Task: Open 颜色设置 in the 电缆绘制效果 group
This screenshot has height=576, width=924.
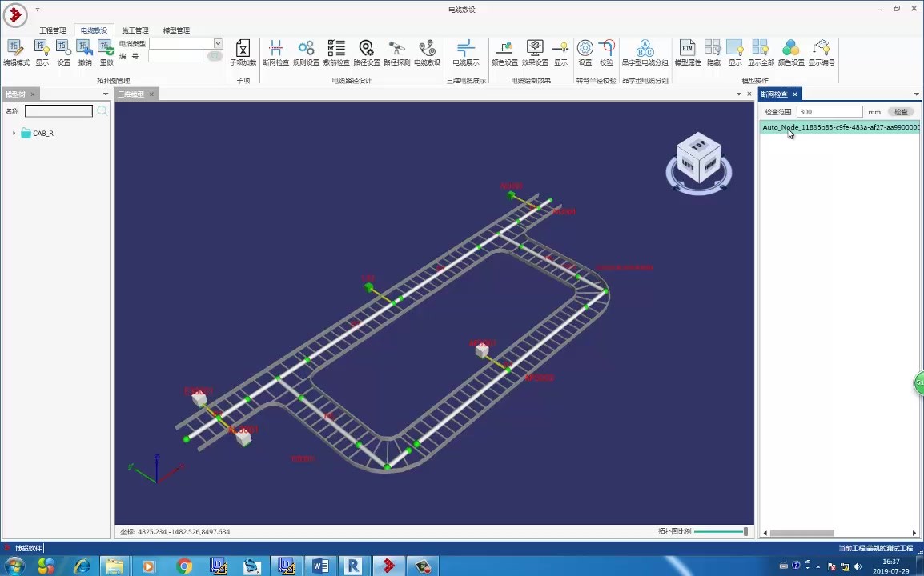Action: click(504, 53)
